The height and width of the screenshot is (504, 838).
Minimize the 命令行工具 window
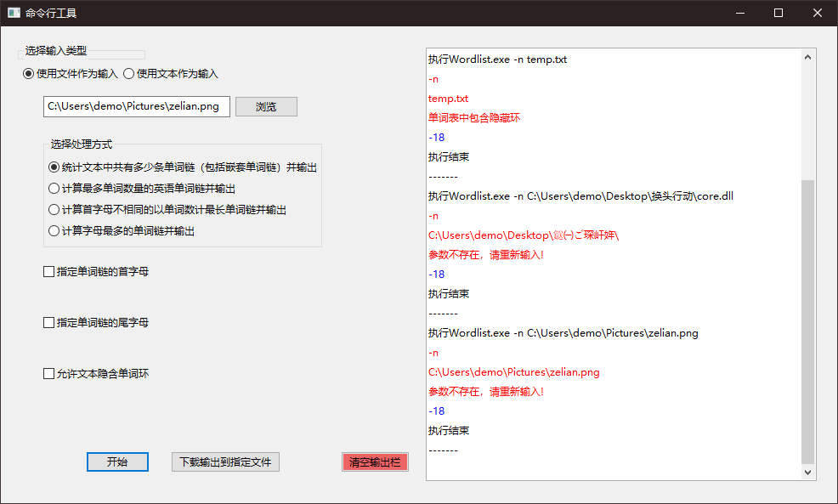click(739, 13)
